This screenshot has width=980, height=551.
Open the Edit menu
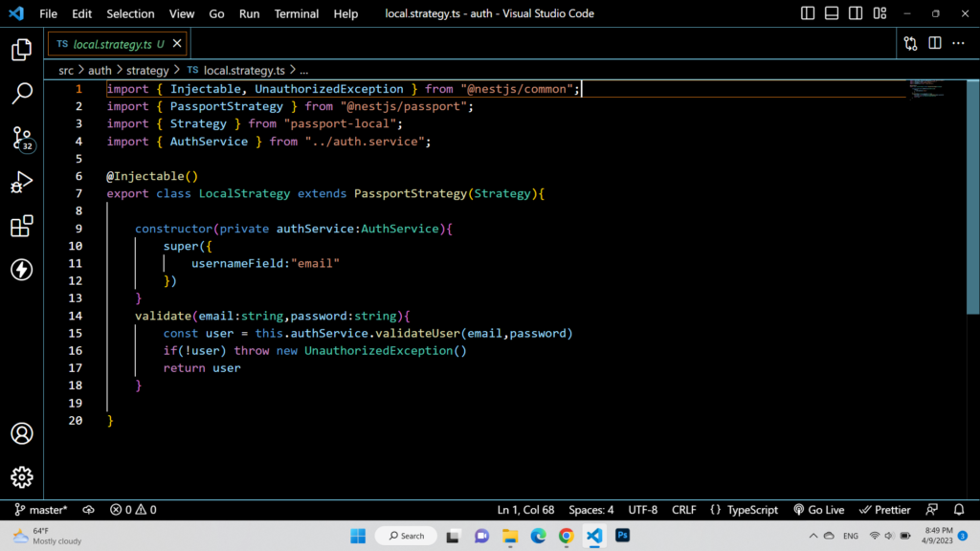[82, 13]
